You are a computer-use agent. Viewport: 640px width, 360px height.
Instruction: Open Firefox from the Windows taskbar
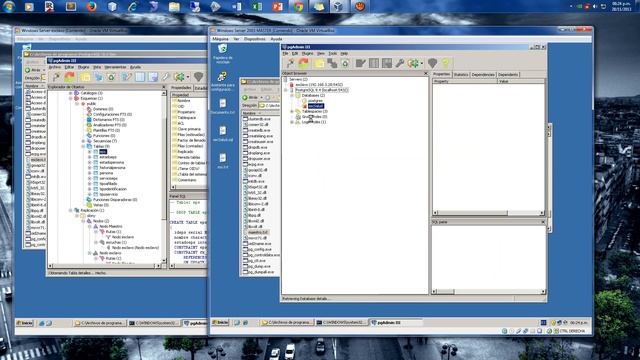coord(91,6)
